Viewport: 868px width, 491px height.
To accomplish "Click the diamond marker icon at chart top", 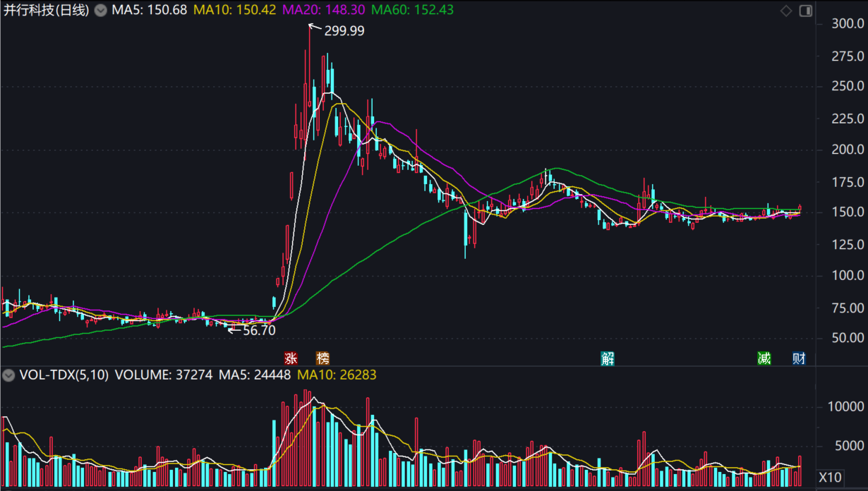I will [786, 11].
